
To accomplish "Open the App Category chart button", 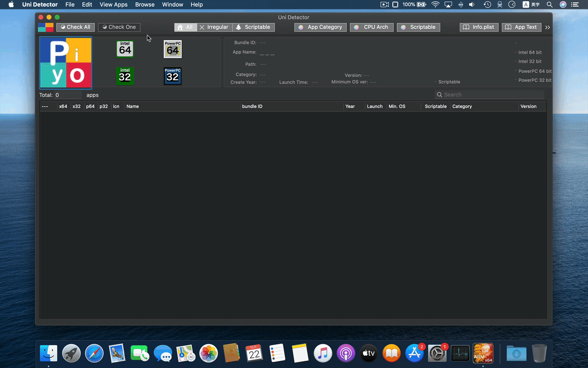I will click(321, 27).
